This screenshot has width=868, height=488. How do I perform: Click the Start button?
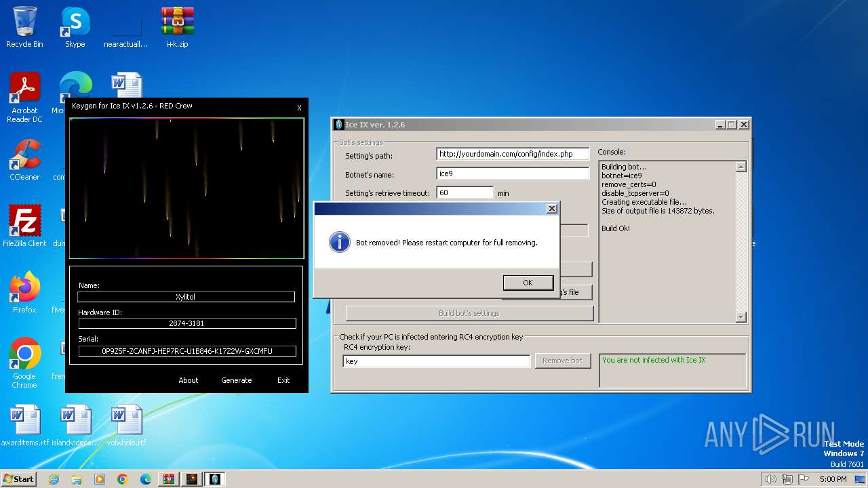coord(18,479)
